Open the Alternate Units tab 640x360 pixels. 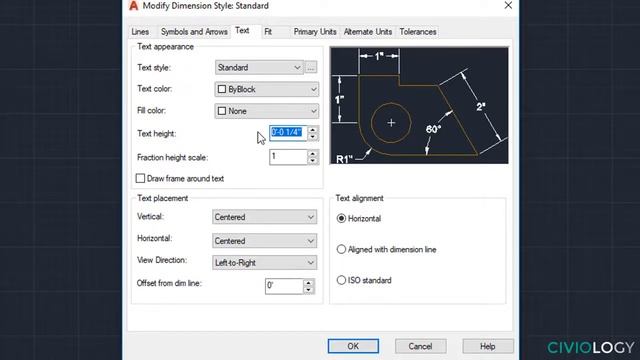pyautogui.click(x=368, y=32)
